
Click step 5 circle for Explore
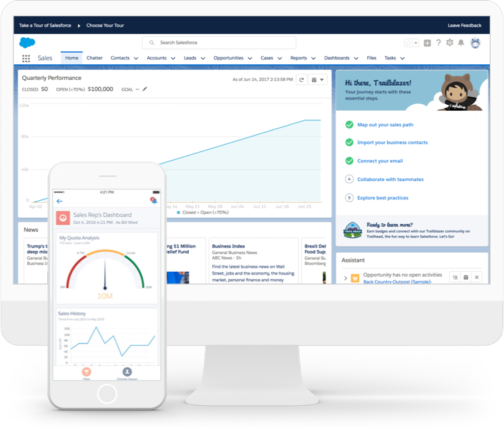click(x=349, y=197)
